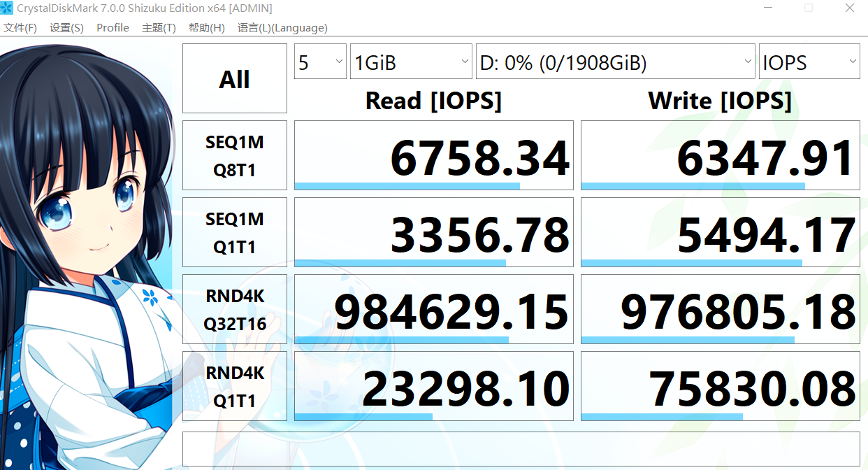Open the 设置(S) menu
This screenshot has width=868, height=470.
[x=66, y=28]
